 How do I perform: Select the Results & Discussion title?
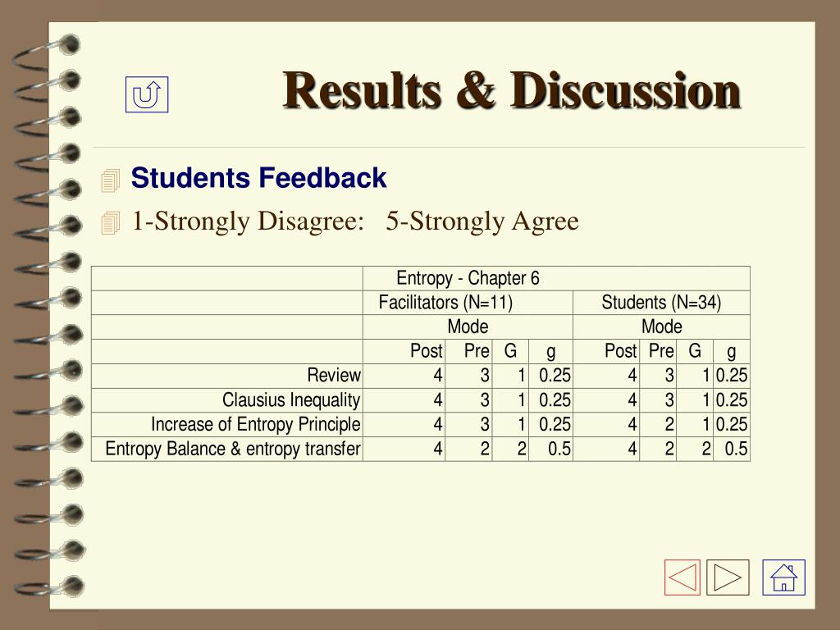pos(511,90)
